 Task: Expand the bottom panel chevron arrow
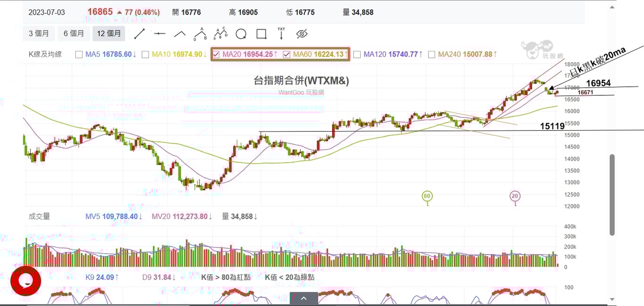tap(304, 299)
